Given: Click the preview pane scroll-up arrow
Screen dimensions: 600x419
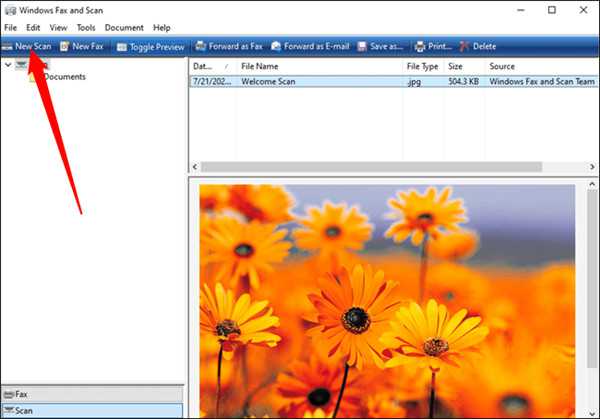Looking at the screenshot, I should click(592, 184).
